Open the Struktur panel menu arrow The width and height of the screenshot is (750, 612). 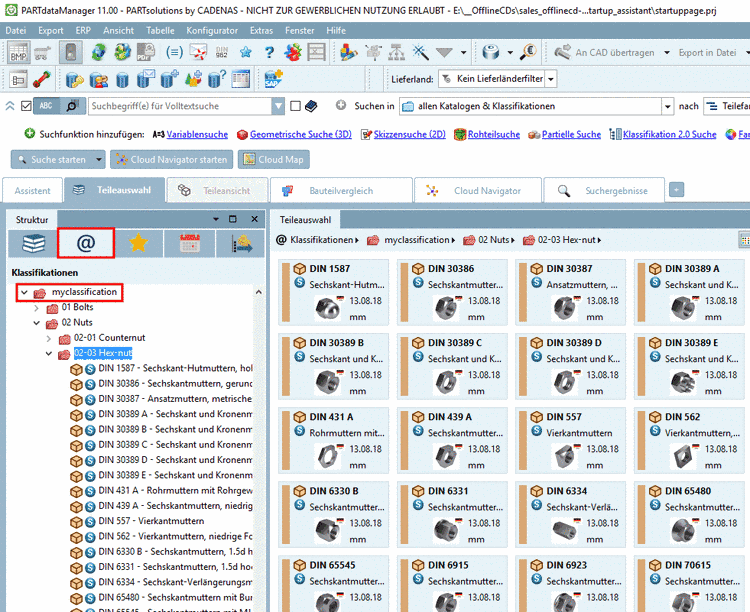click(x=216, y=219)
